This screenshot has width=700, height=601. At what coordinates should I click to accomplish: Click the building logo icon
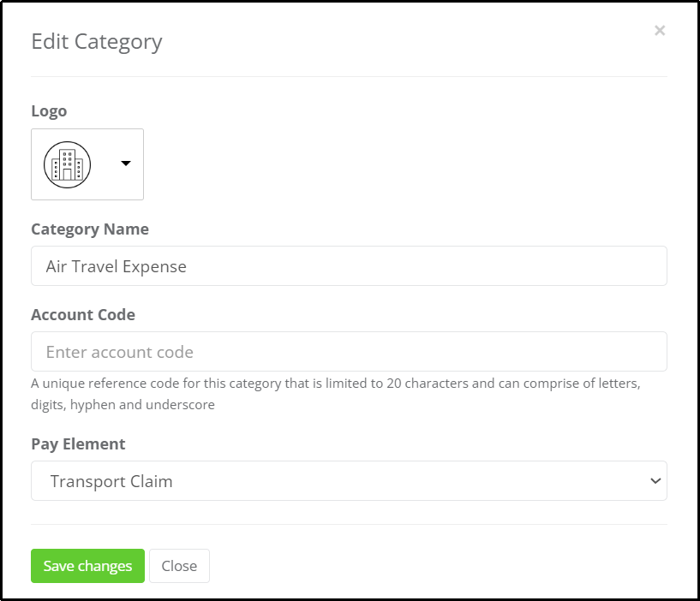click(68, 164)
